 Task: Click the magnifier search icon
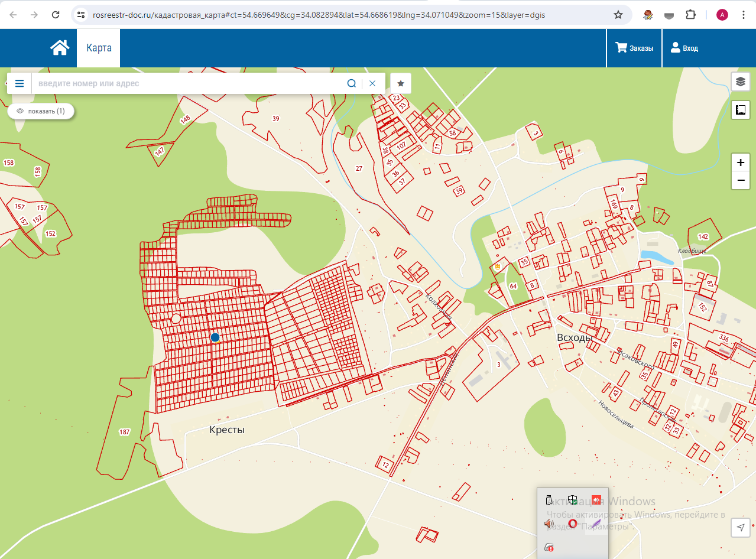[x=352, y=83]
